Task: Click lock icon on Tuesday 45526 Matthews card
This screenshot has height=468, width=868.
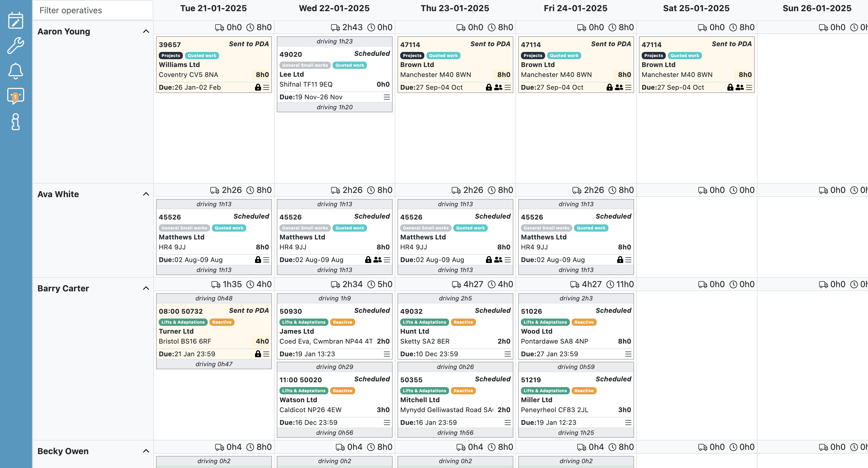Action: [258, 260]
